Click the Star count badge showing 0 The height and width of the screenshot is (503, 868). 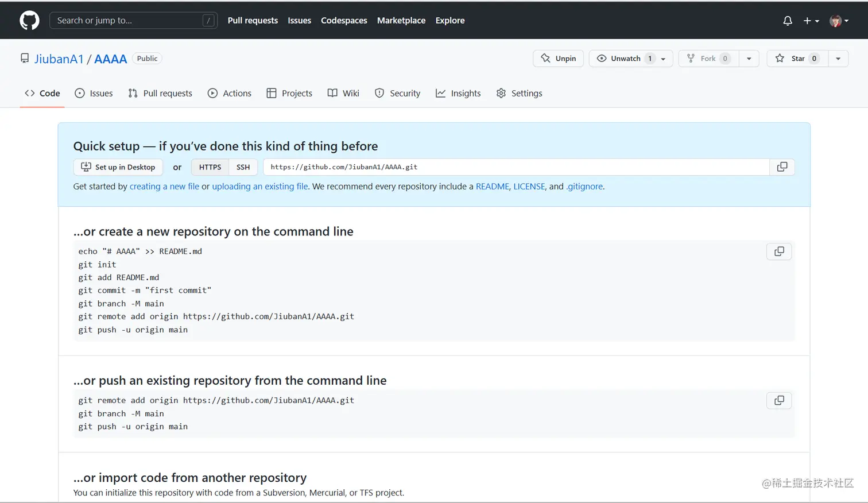point(814,59)
